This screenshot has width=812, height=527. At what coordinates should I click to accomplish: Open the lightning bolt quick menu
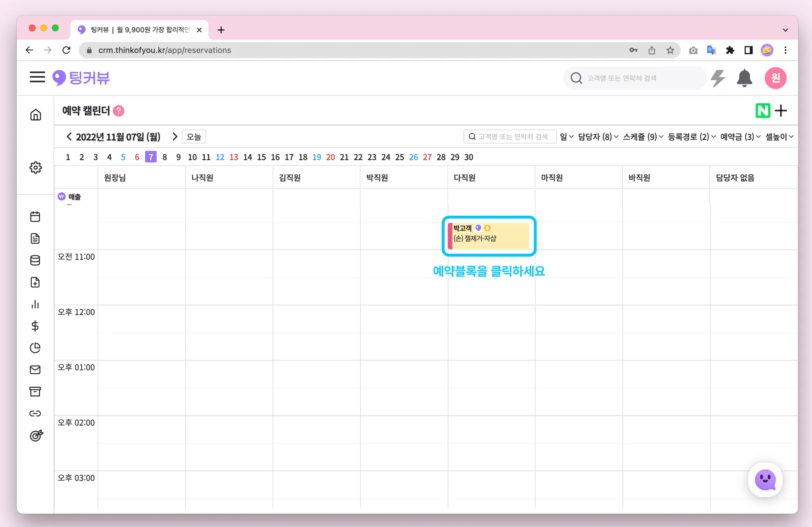(718, 78)
